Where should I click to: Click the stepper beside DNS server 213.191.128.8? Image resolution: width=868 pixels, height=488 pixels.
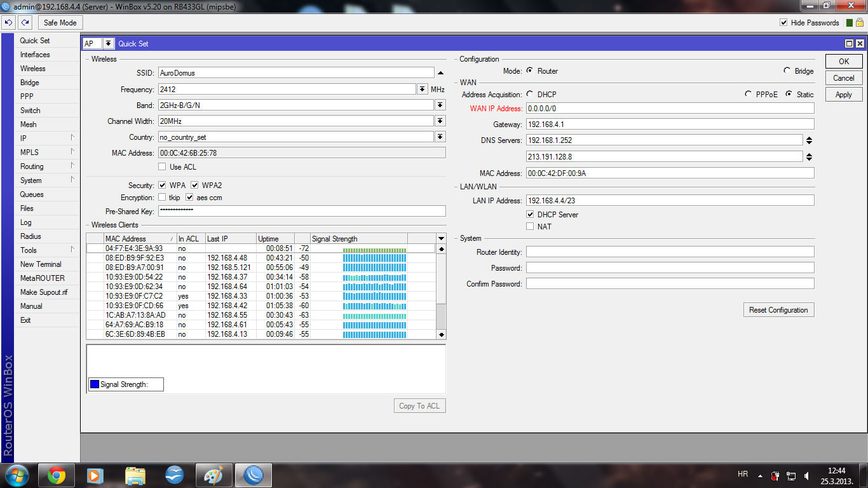[x=809, y=156]
